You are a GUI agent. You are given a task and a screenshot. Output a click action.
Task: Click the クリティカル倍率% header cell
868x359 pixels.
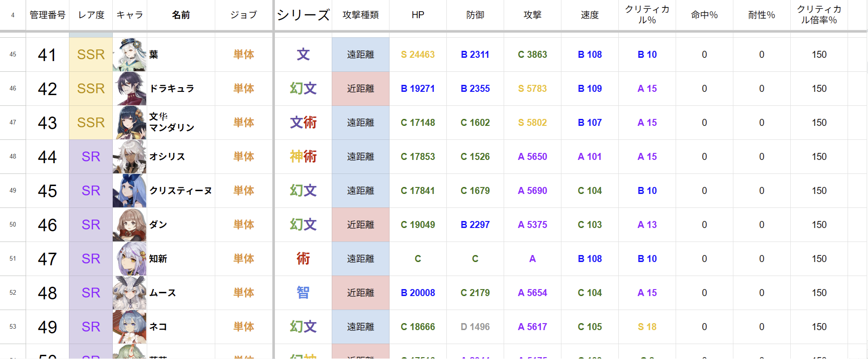(x=819, y=15)
